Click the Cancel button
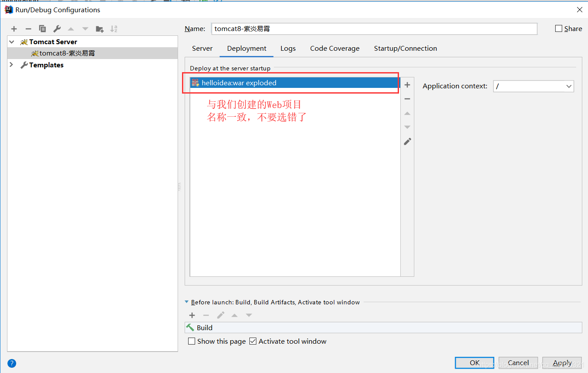Image resolution: width=588 pixels, height=373 pixels. pyautogui.click(x=518, y=363)
